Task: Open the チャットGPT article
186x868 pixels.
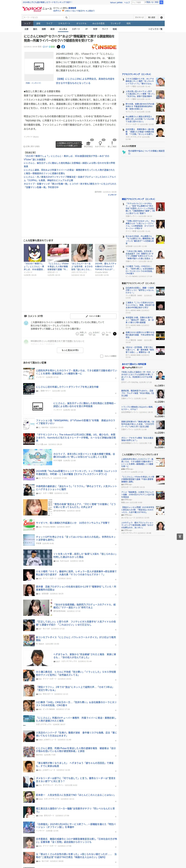Action: pos(76,538)
